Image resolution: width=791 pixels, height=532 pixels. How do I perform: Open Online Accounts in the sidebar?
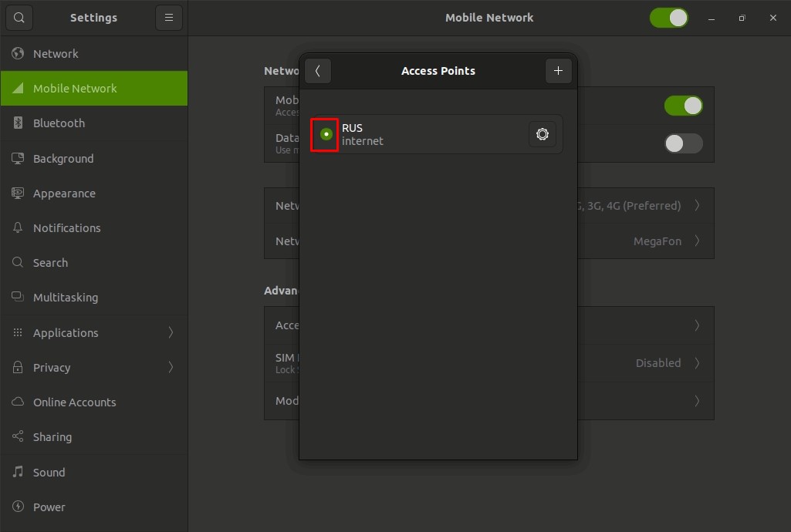(74, 402)
